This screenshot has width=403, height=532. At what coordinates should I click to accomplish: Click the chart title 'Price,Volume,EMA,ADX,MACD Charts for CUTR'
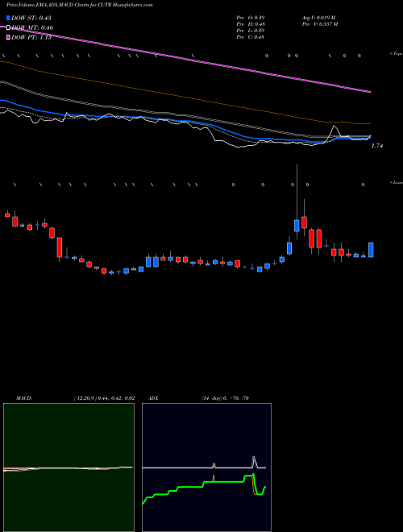(60, 5)
